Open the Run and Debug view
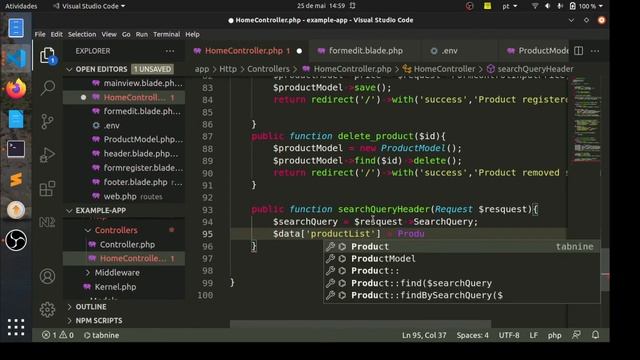 tap(47, 155)
